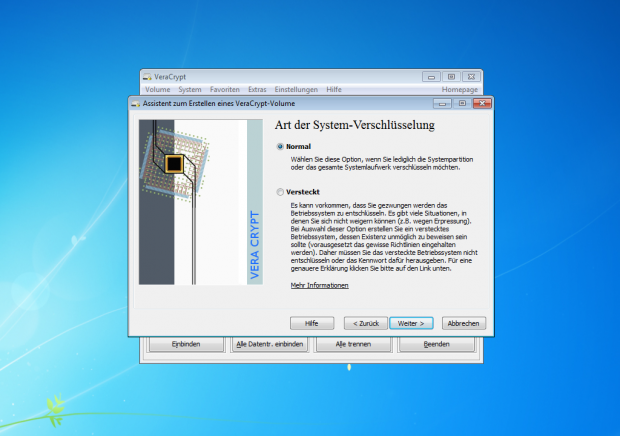Open the Volume menu
This screenshot has height=436, width=620.
[157, 89]
